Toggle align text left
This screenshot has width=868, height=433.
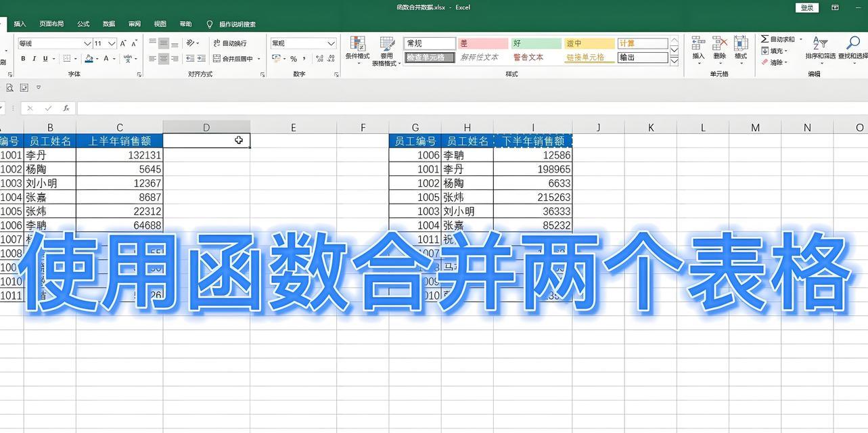(x=152, y=59)
